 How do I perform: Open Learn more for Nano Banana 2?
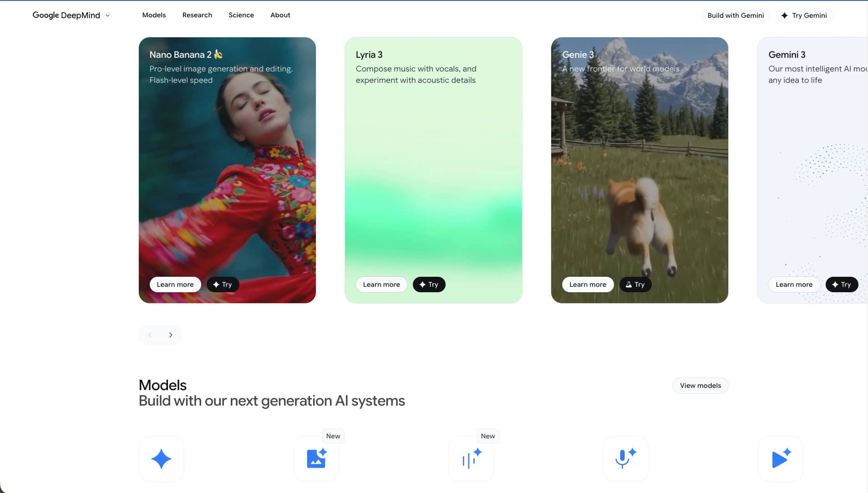175,285
